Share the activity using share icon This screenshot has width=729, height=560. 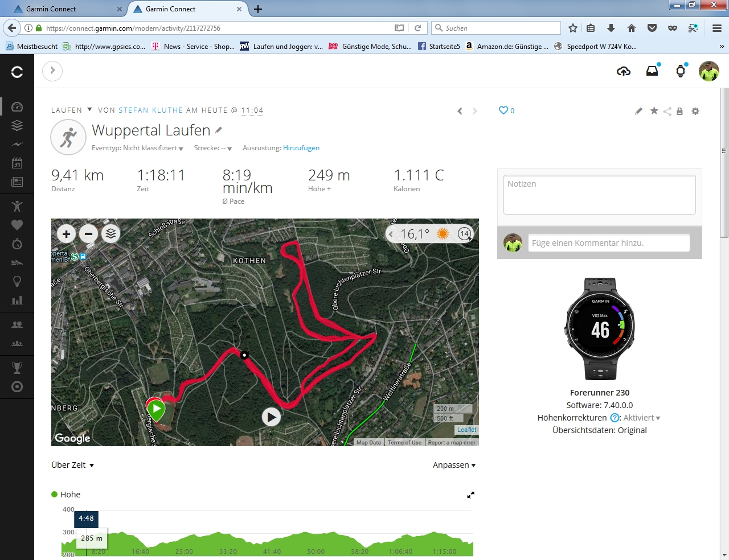coord(667,112)
